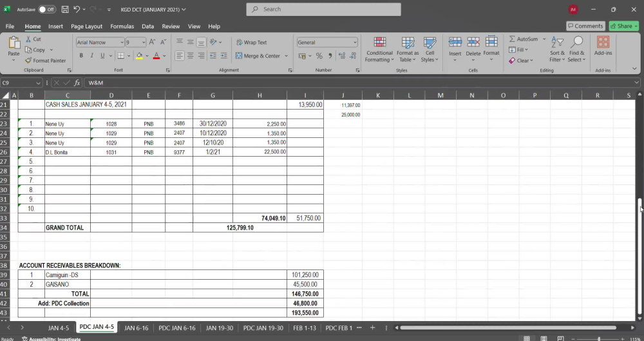This screenshot has height=341, width=644.
Task: Switch to Normal view in status bar
Action: 527,338
